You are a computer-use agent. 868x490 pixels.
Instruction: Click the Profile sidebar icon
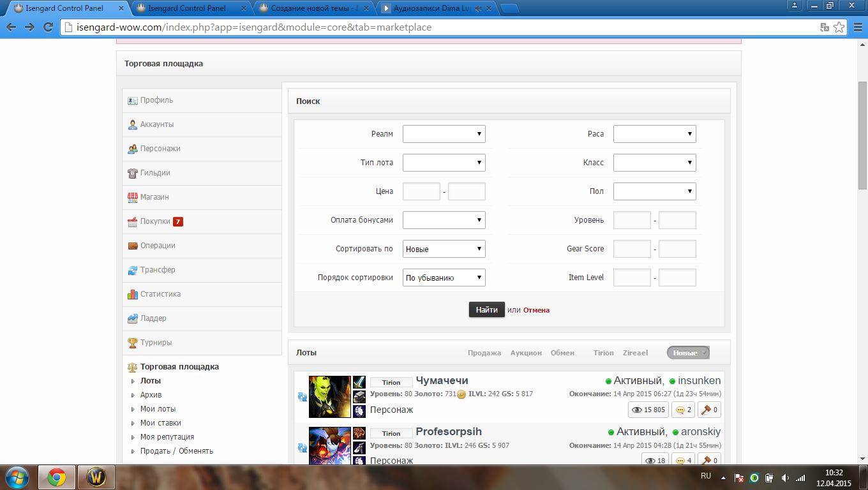coord(133,100)
